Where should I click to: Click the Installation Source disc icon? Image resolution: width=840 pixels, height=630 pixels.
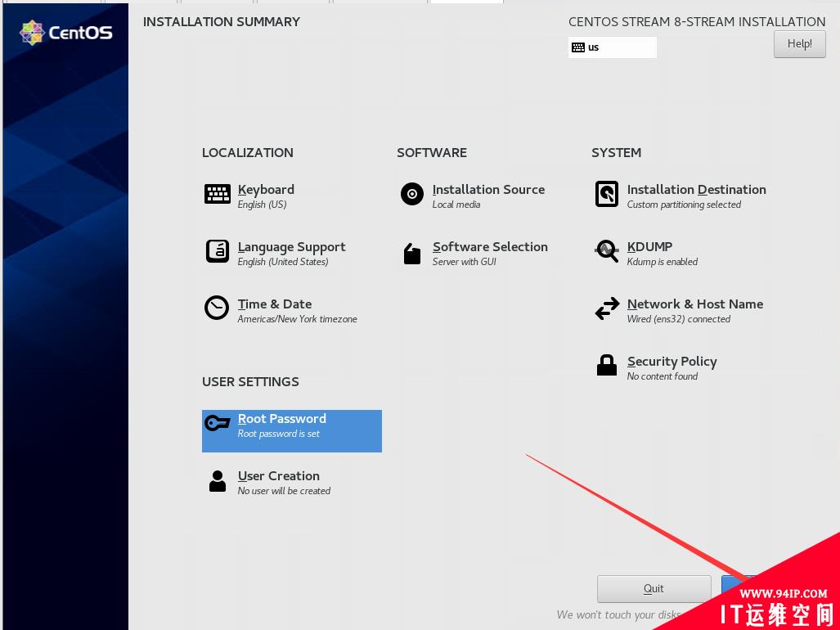coord(412,194)
